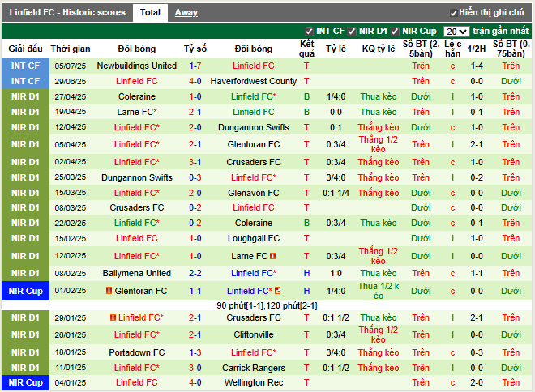
Task: Uncheck the INT CF filter checkbox
Action: [309, 32]
